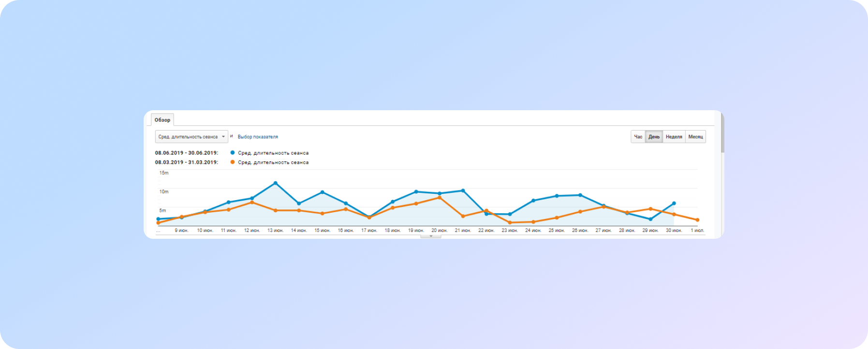Click the 1 июл. axis date label
The height and width of the screenshot is (349, 868).
click(x=697, y=231)
